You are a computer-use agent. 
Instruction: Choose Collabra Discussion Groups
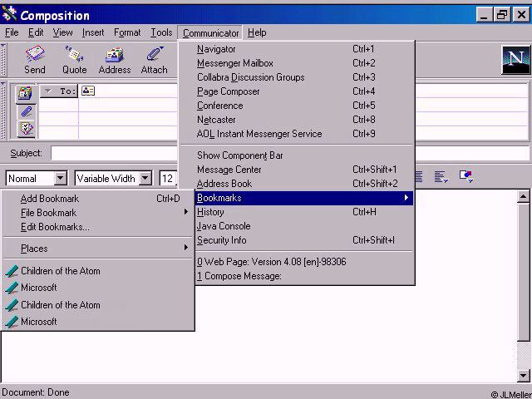click(297, 77)
